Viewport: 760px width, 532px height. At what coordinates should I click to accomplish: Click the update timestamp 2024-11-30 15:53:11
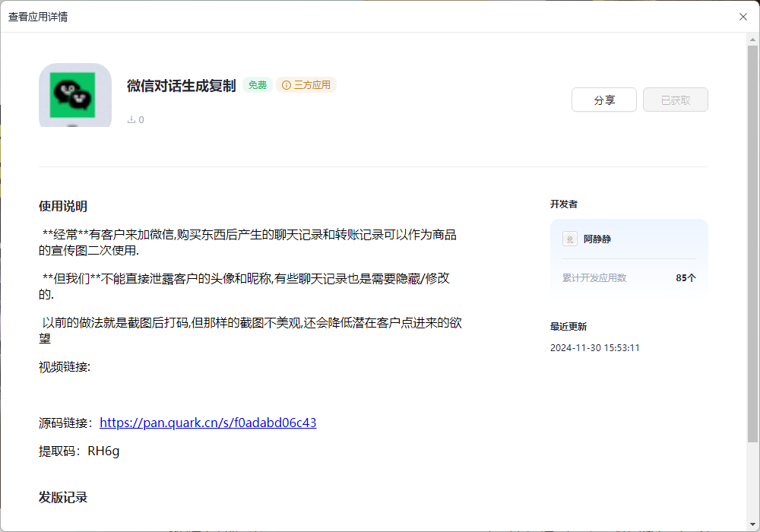pyautogui.click(x=595, y=348)
